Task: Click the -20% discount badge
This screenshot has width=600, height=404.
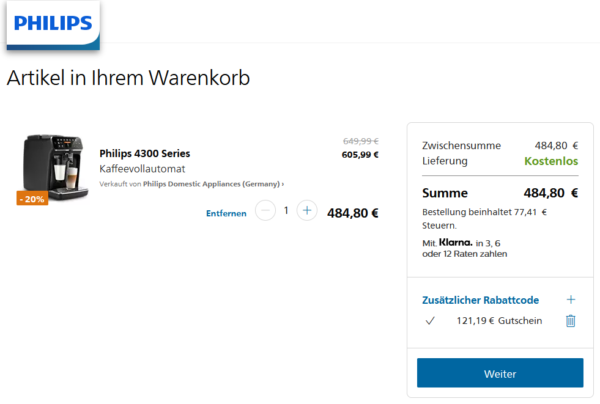Action: [x=30, y=198]
